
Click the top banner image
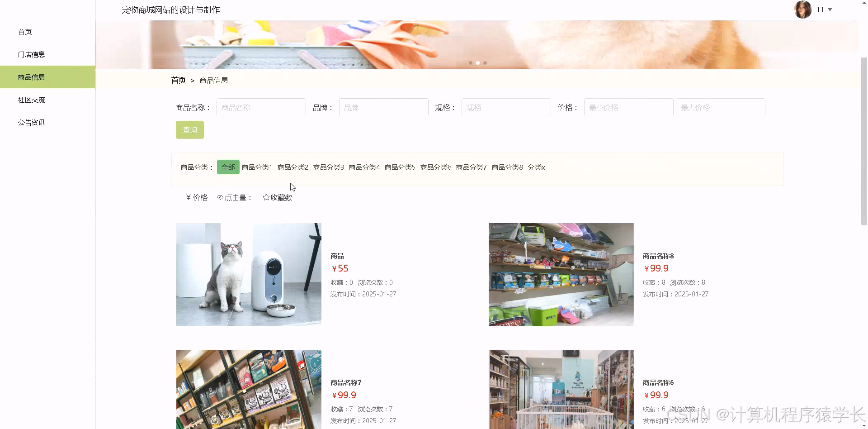[477, 44]
